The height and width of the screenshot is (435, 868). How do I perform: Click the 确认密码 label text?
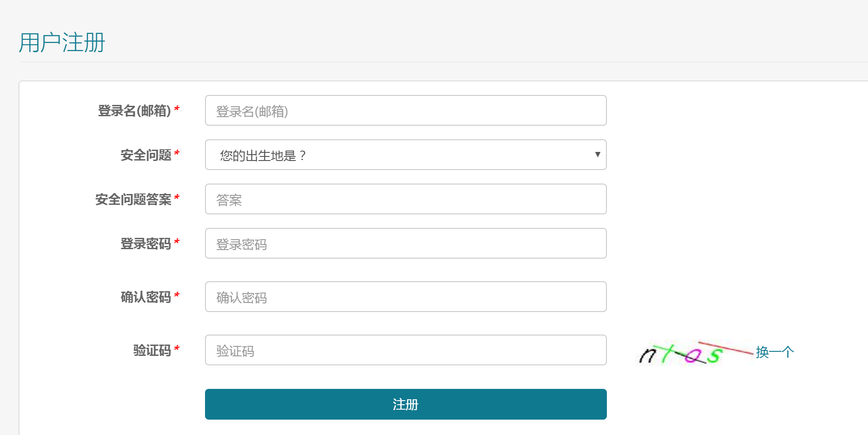tap(147, 297)
